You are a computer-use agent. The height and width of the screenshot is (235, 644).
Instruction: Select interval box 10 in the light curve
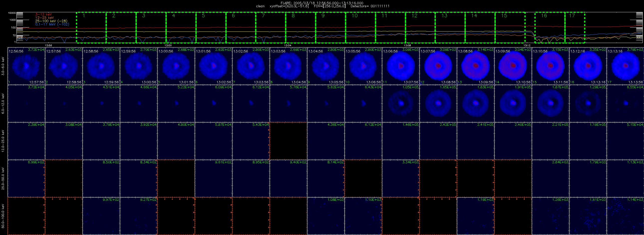click(360, 27)
